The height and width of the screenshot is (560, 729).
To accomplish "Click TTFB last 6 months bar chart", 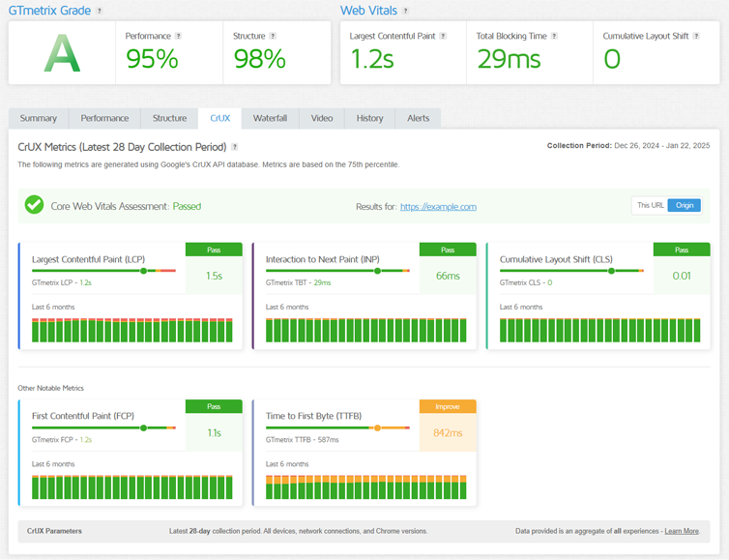I will [365, 486].
